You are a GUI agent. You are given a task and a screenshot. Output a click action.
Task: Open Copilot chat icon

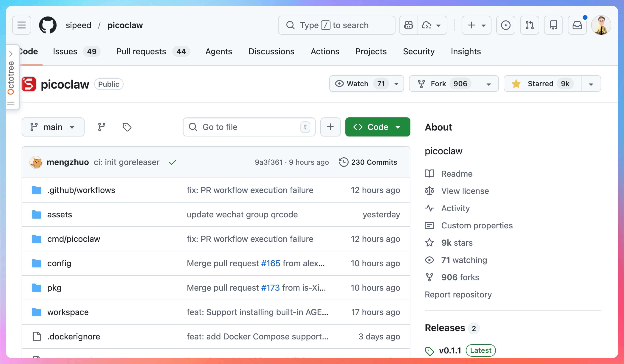(408, 25)
